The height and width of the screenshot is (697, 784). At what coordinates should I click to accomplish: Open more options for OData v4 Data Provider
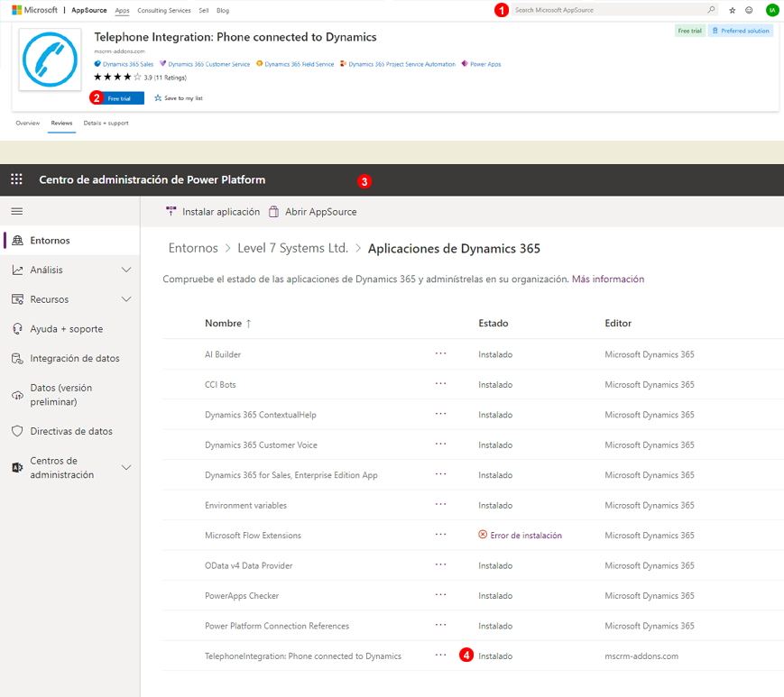(440, 564)
